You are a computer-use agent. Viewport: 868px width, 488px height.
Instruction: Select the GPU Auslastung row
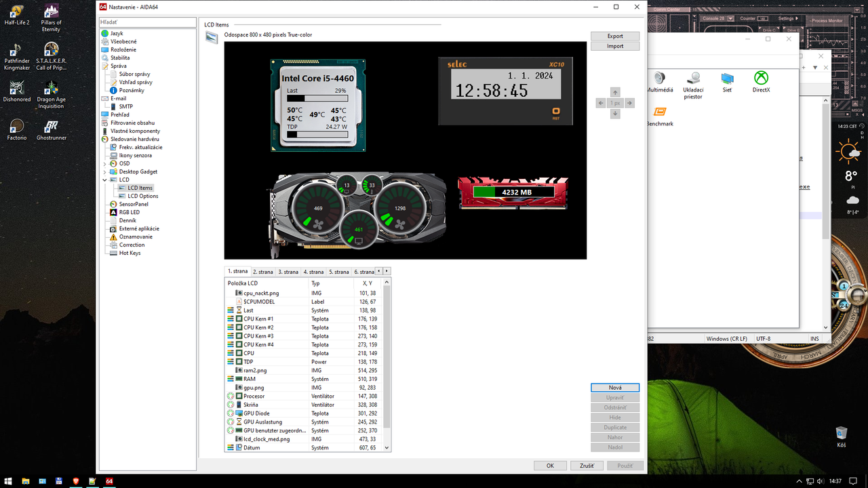point(304,422)
